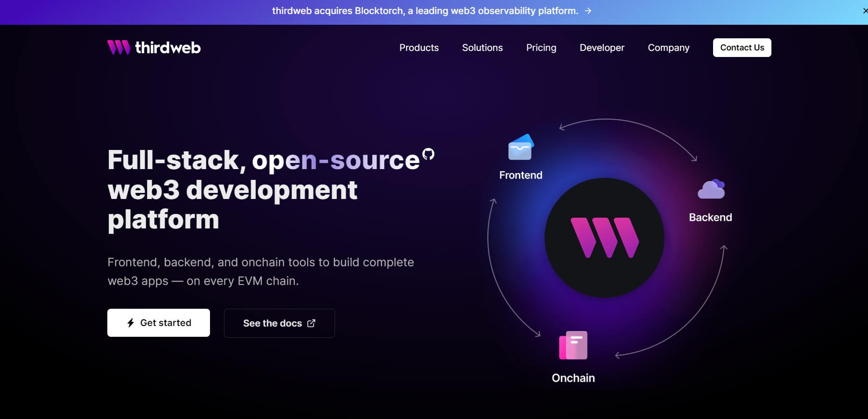Screen dimensions: 868x419
Task: Click the lightning bolt icon in Get started
Action: tap(131, 323)
